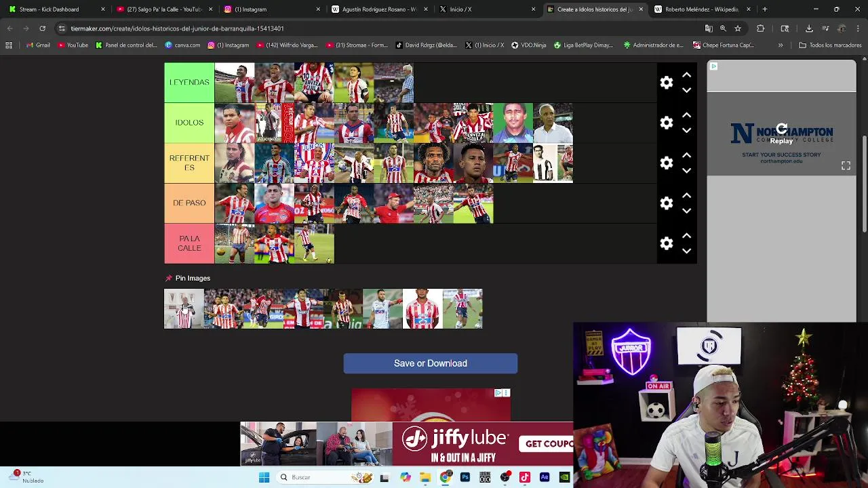Click the taskbar Buscar search box
The image size is (868, 488).
pos(324,477)
